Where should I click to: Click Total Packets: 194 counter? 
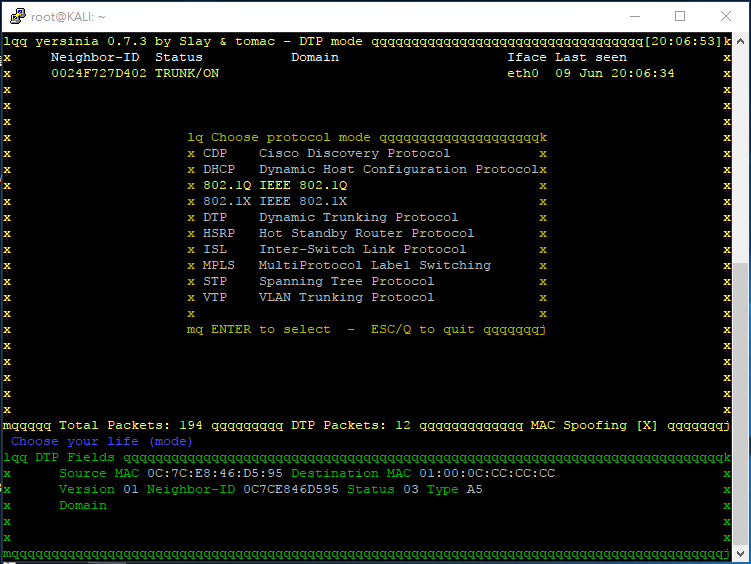(131, 426)
